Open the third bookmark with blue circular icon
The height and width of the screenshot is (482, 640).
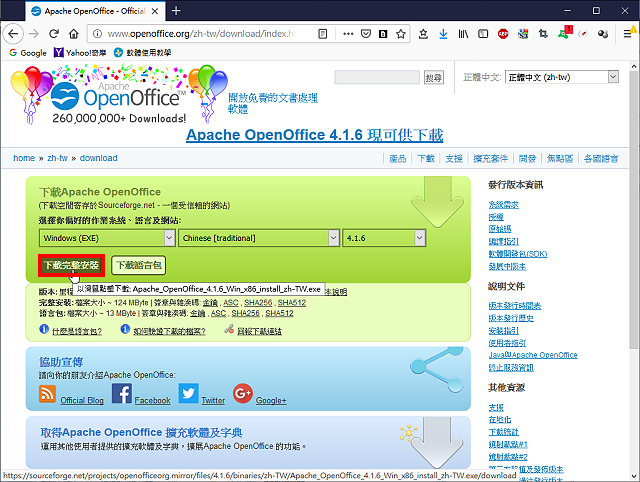tap(142, 53)
